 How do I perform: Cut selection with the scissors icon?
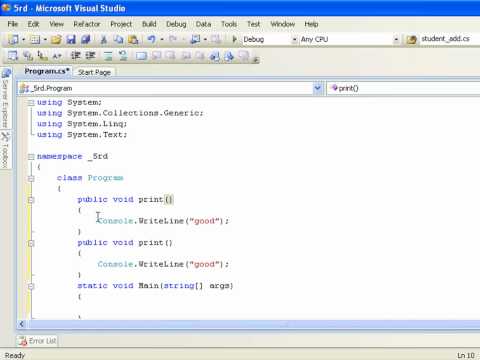(104, 39)
